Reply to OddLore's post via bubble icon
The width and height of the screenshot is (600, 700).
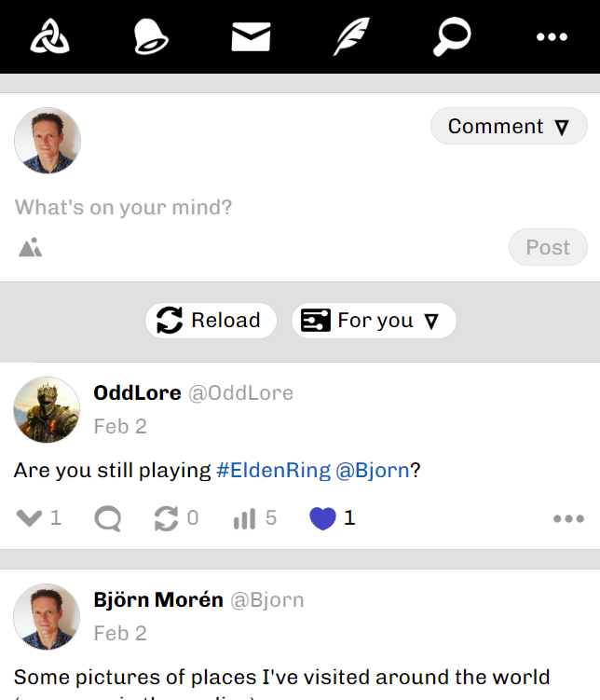(x=108, y=518)
